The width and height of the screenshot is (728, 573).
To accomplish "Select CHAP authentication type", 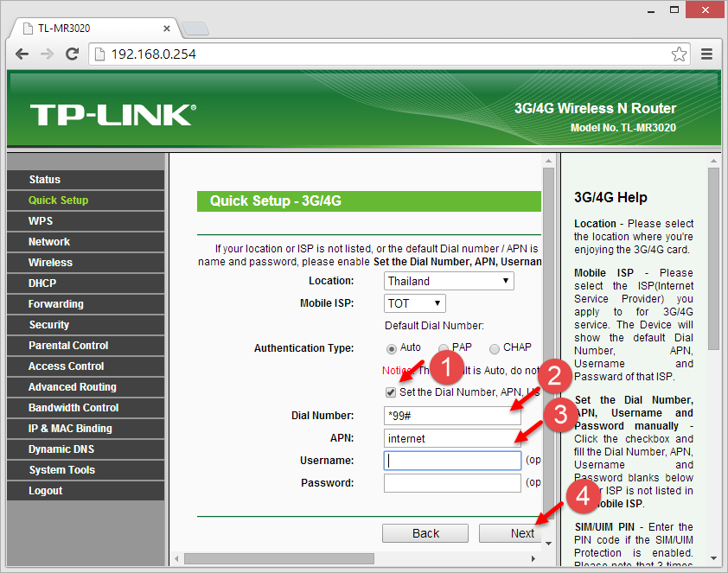I will tap(495, 348).
